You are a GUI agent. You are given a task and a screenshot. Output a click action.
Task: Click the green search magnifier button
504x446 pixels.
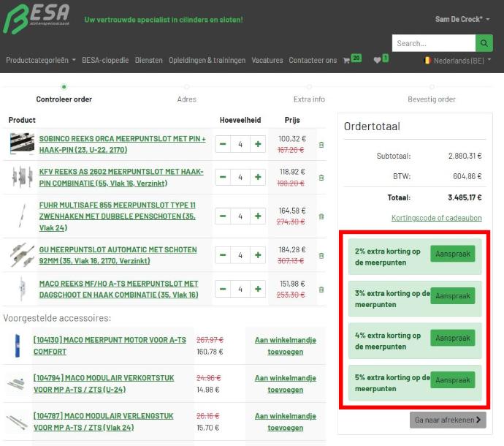click(484, 43)
